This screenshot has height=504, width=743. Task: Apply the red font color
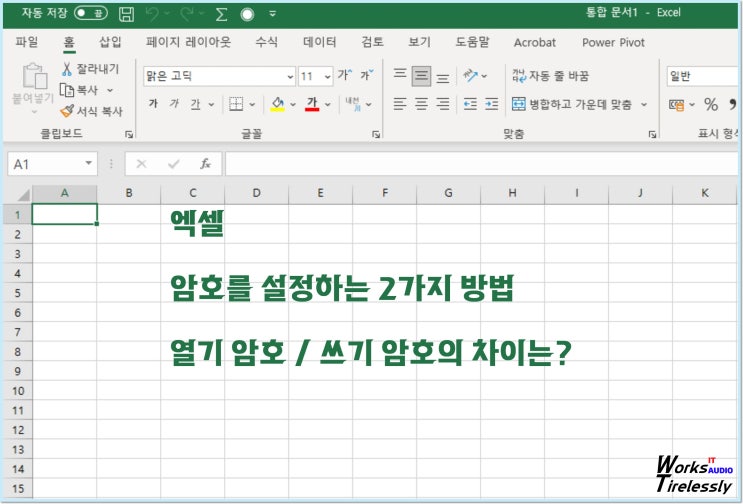click(312, 104)
